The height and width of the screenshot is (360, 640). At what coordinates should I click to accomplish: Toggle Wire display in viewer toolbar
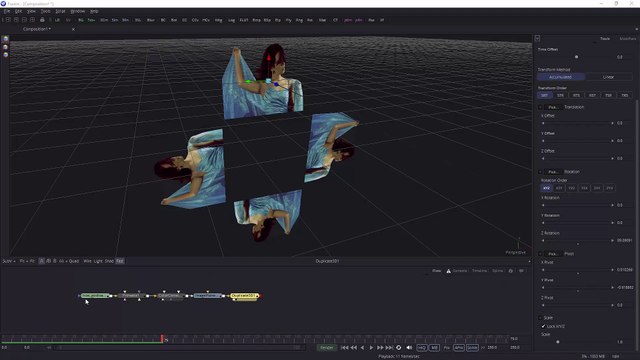coord(87,261)
